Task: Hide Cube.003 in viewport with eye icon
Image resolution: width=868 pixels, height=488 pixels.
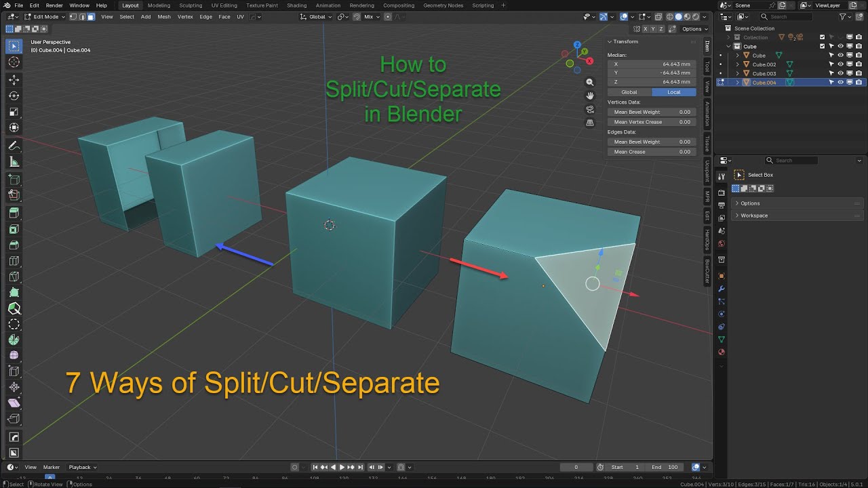Action: pos(840,73)
